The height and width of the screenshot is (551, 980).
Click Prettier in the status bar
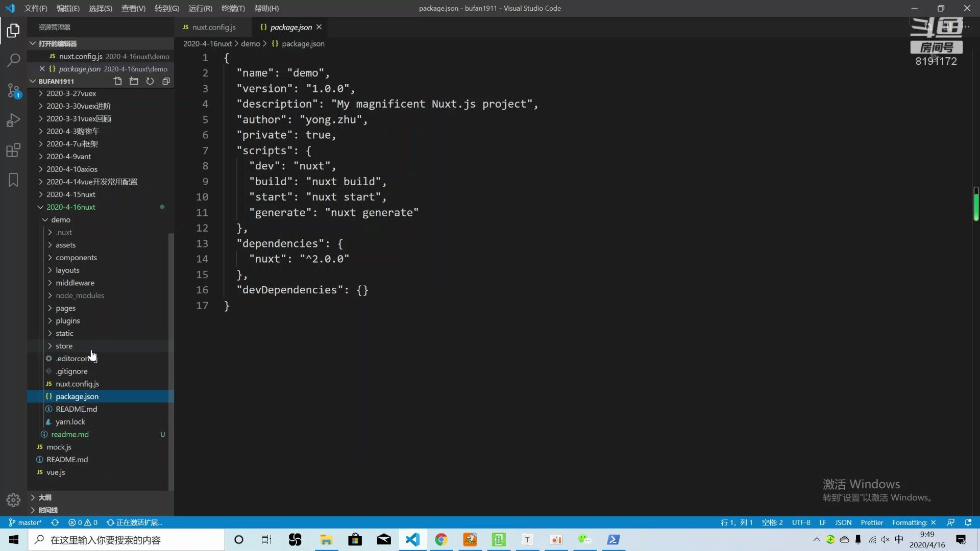point(872,522)
